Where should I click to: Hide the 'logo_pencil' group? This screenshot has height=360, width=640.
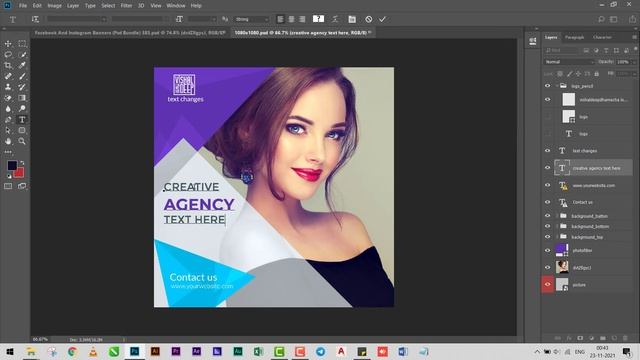click(x=547, y=86)
